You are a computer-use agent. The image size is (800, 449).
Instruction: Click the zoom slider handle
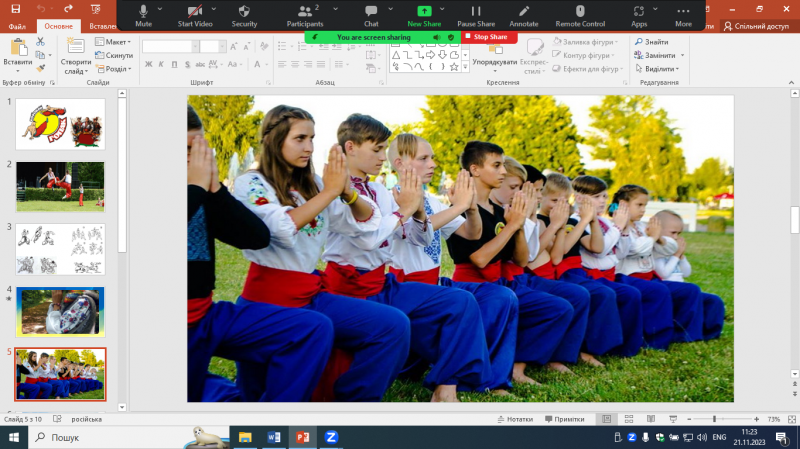pyautogui.click(x=714, y=419)
